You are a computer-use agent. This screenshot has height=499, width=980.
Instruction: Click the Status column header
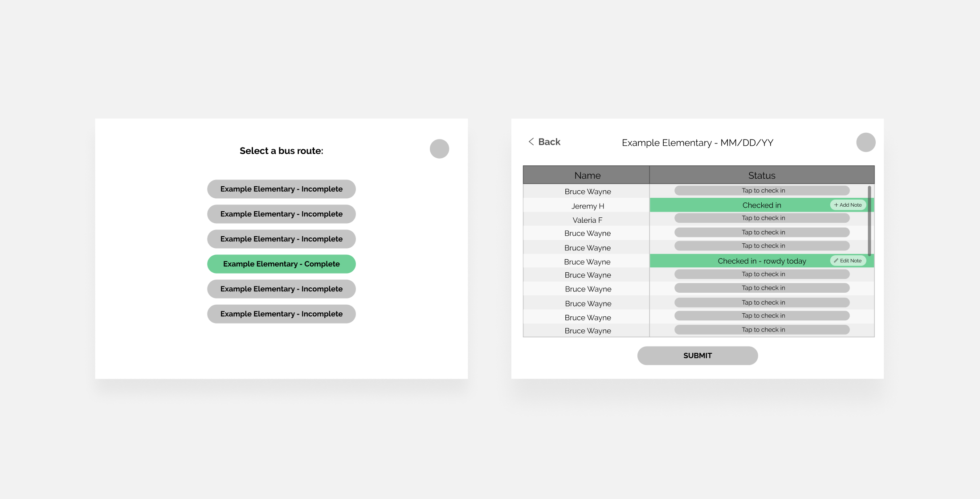click(x=761, y=175)
